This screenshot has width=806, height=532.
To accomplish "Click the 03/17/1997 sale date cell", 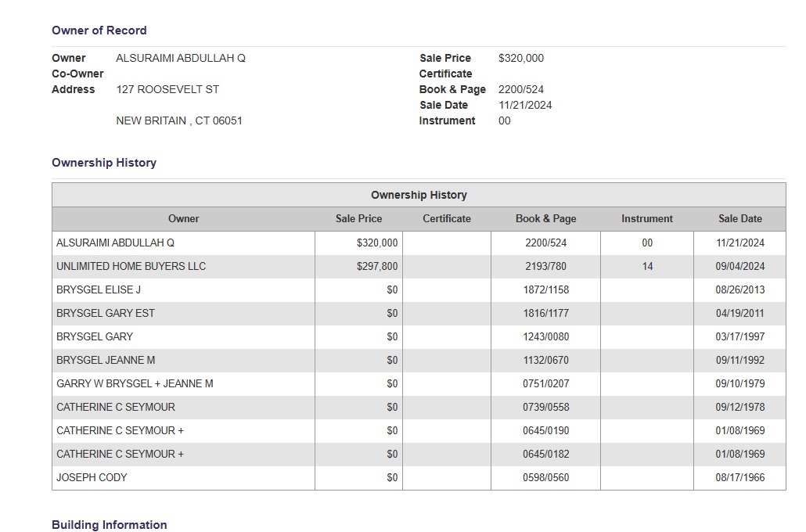I will 739,337.
